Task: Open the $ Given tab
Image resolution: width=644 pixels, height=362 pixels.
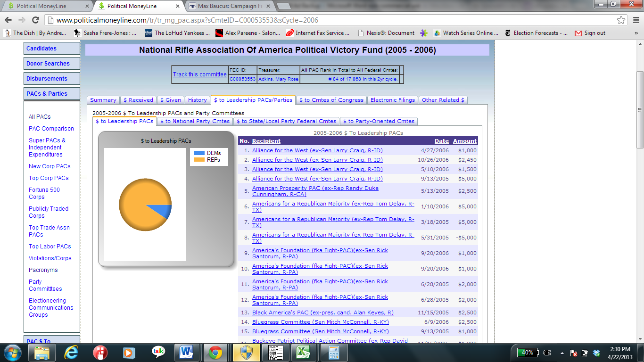Action: 170,100
